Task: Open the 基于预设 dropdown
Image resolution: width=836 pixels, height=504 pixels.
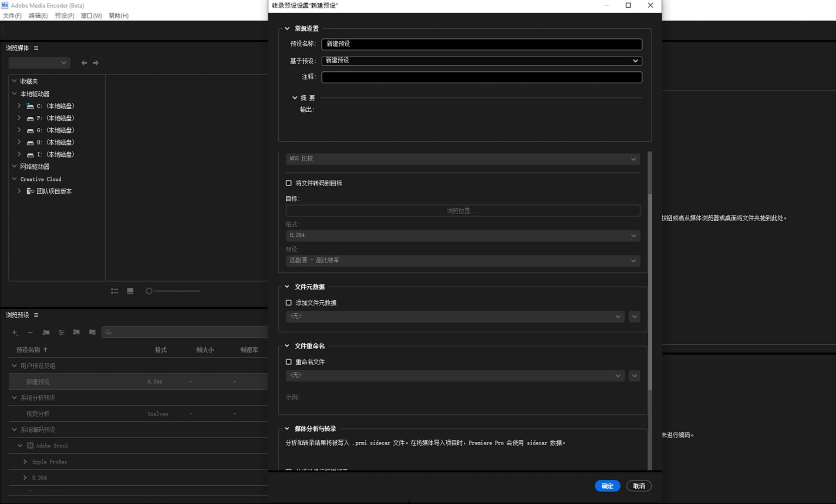Action: point(635,60)
